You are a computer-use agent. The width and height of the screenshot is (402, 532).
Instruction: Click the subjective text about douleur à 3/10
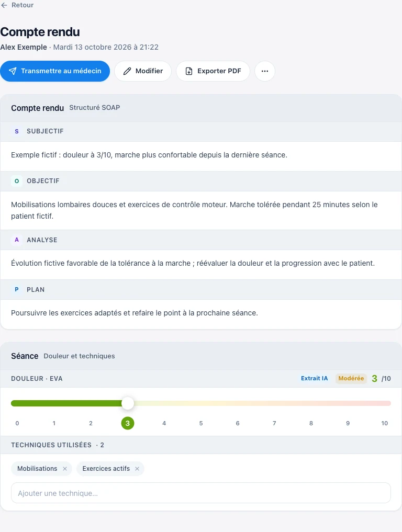149,155
